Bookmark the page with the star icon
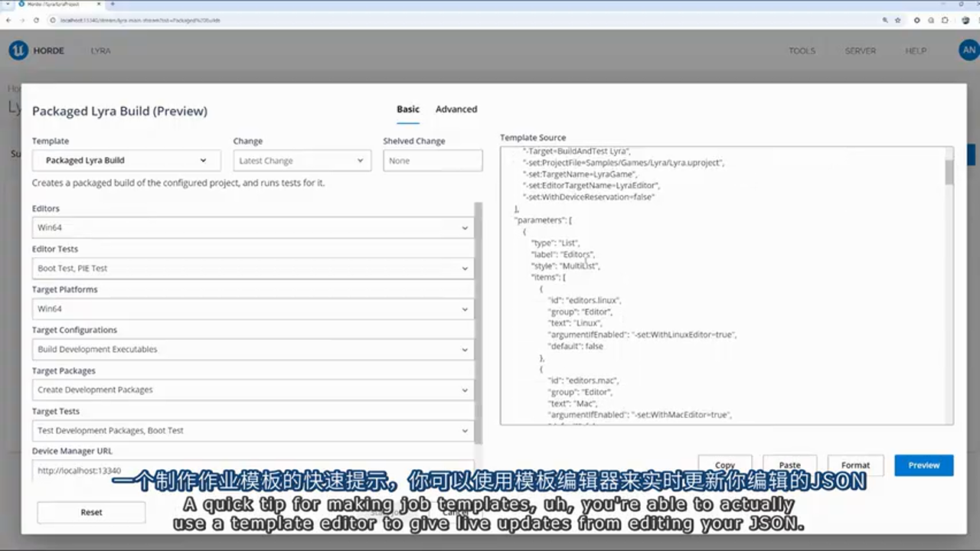The image size is (980, 551). pyautogui.click(x=897, y=20)
